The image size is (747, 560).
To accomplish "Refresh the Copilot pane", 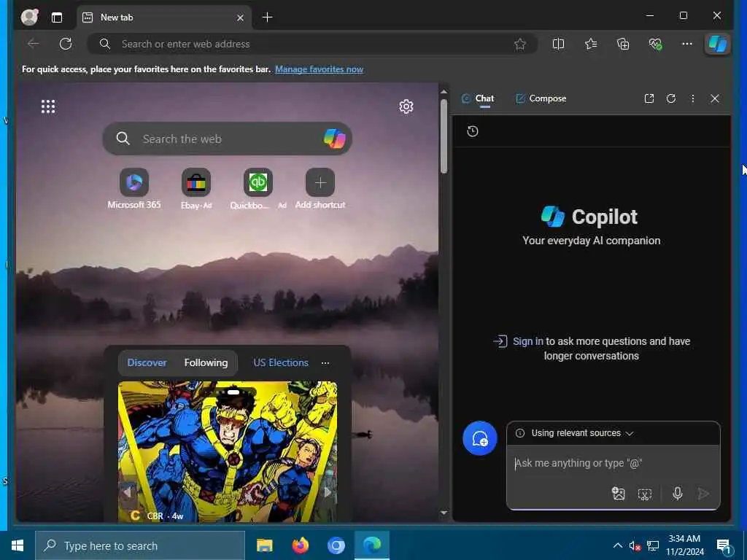I will tap(671, 98).
